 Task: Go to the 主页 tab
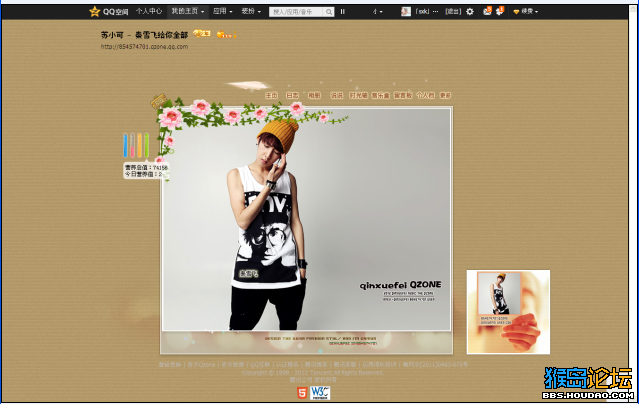click(x=271, y=95)
